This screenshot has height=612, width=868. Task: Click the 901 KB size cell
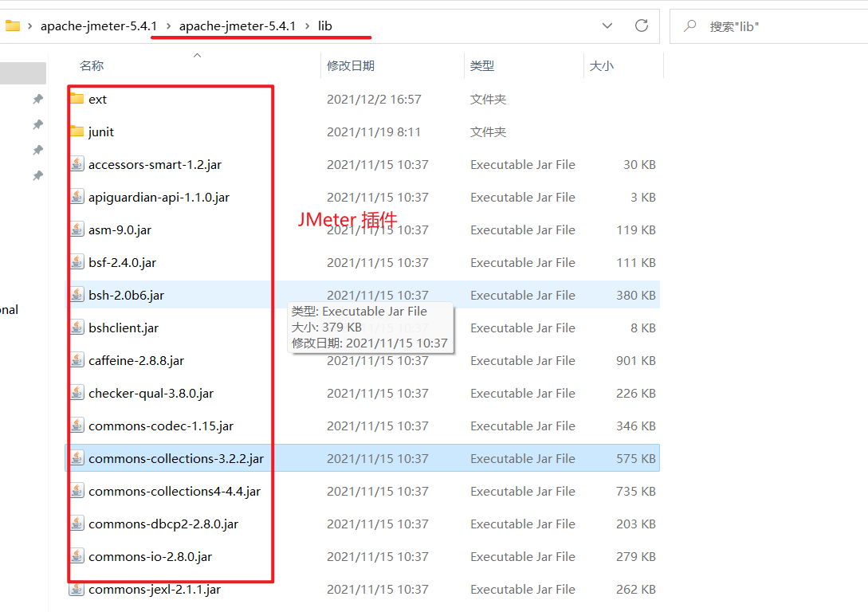636,361
